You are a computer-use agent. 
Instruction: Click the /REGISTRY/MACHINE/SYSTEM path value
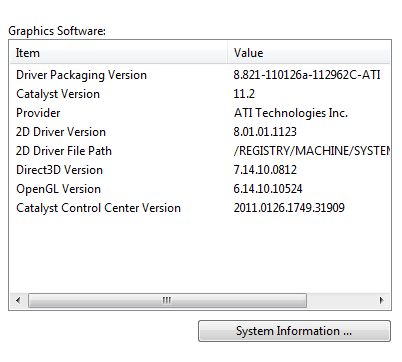(312, 151)
